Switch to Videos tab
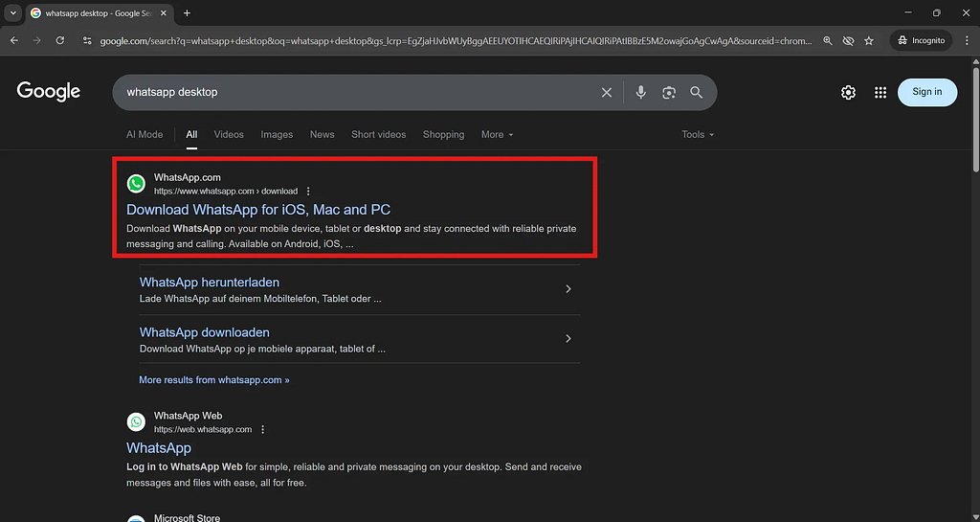 (229, 134)
